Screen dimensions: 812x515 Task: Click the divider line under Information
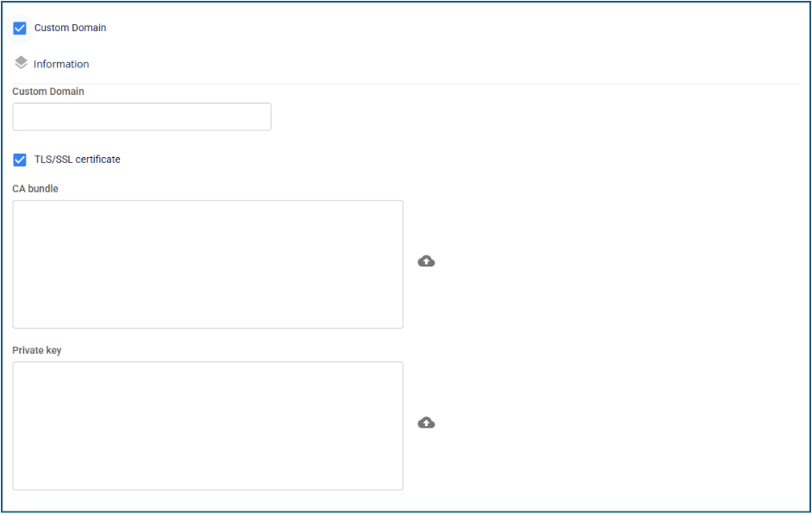405,84
